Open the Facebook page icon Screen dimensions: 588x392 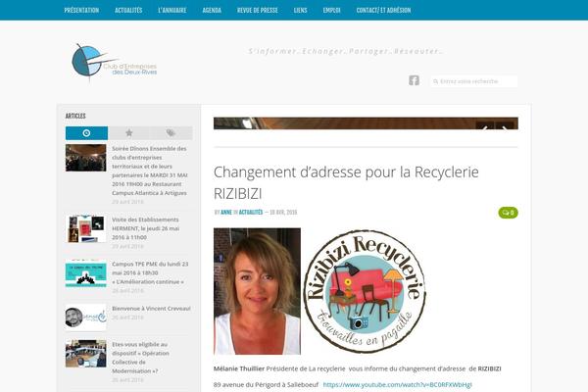pyautogui.click(x=414, y=80)
